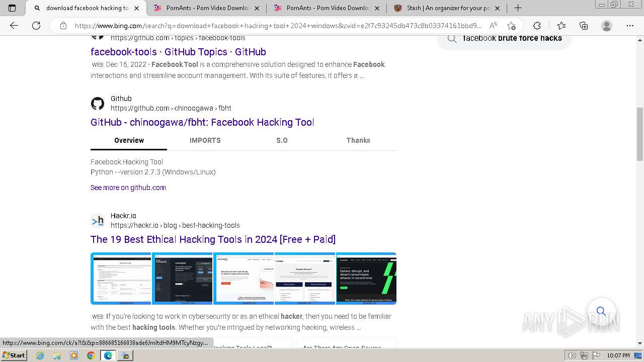This screenshot has height=362, width=644.
Task: Close the first PornAnts tab
Action: (x=257, y=8)
